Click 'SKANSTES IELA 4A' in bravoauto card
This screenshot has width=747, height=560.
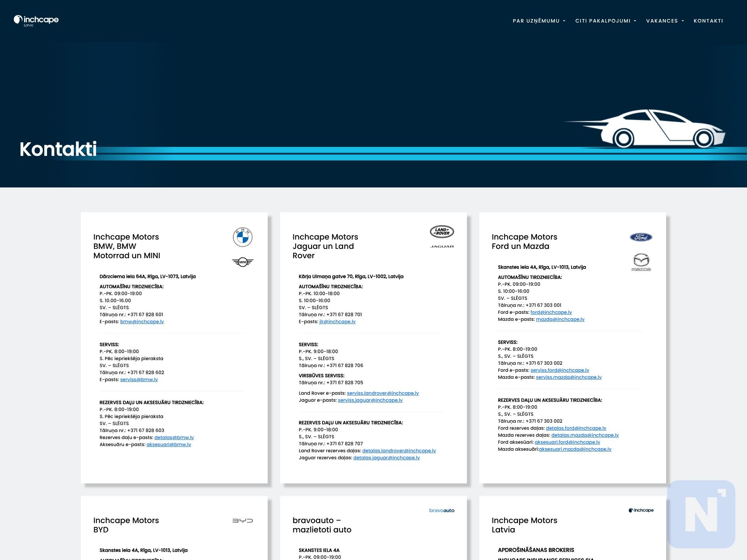point(319,550)
